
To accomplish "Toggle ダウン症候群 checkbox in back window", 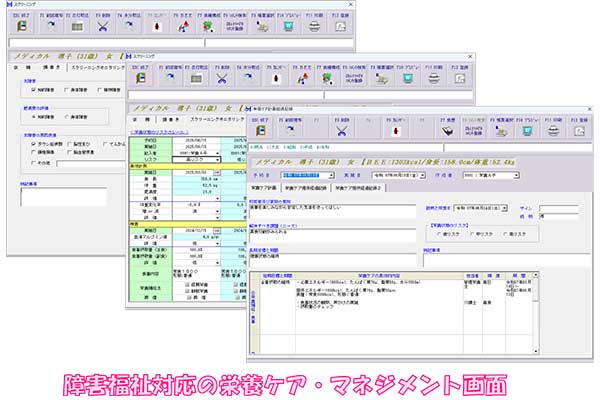I will click(x=33, y=144).
